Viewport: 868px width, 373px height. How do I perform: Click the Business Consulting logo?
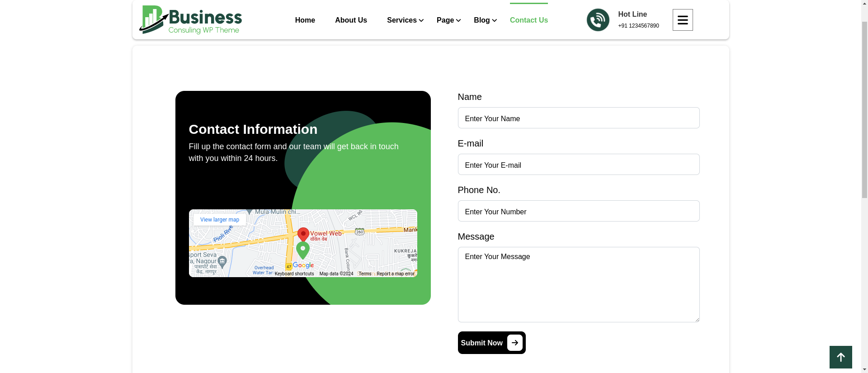[x=190, y=20]
